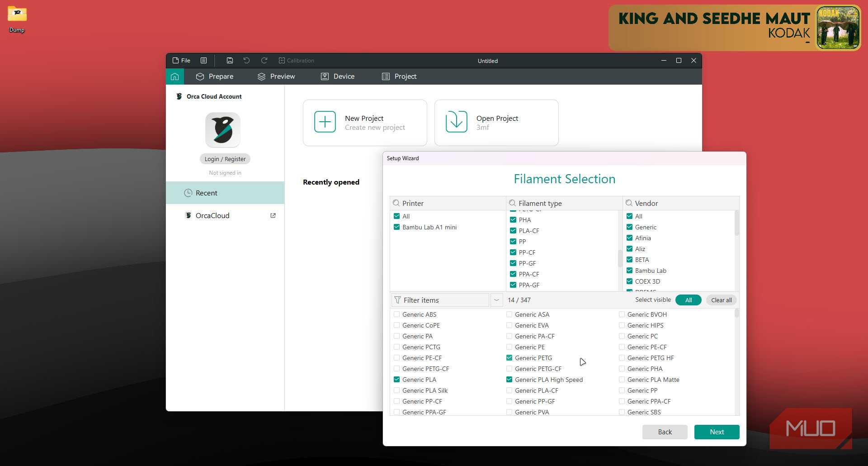
Task: Click the Kodak album art thumbnail
Action: 838,28
